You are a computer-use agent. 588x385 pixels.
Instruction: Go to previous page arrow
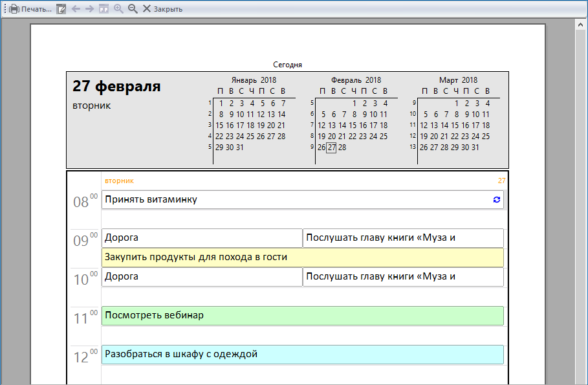76,8
